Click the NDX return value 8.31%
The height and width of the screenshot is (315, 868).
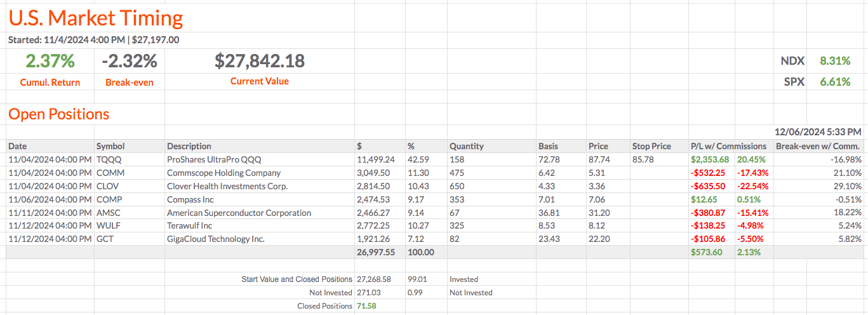(x=834, y=61)
